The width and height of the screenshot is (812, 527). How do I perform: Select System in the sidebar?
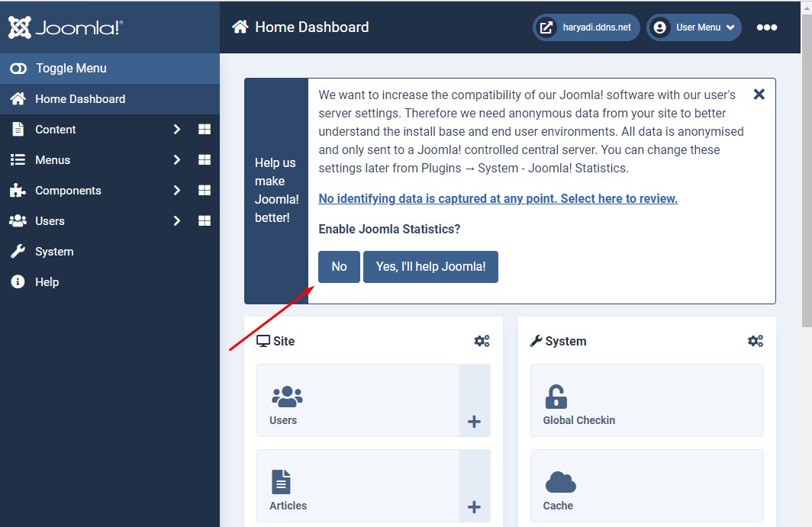pyautogui.click(x=54, y=252)
